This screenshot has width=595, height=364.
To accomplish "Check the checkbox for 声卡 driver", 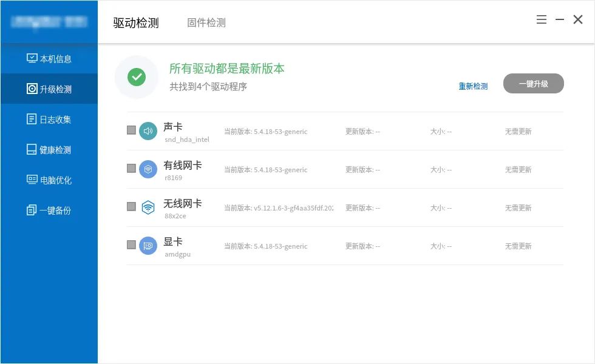I will (x=131, y=130).
